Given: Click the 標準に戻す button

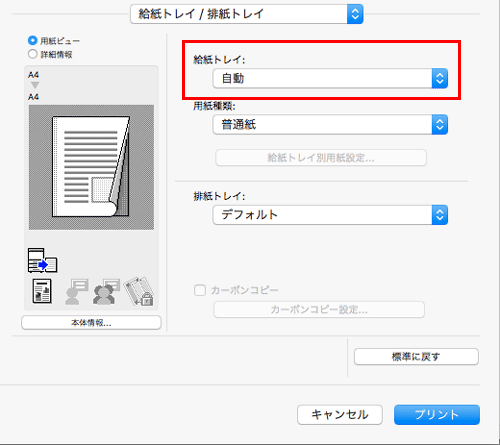Looking at the screenshot, I should [x=416, y=357].
